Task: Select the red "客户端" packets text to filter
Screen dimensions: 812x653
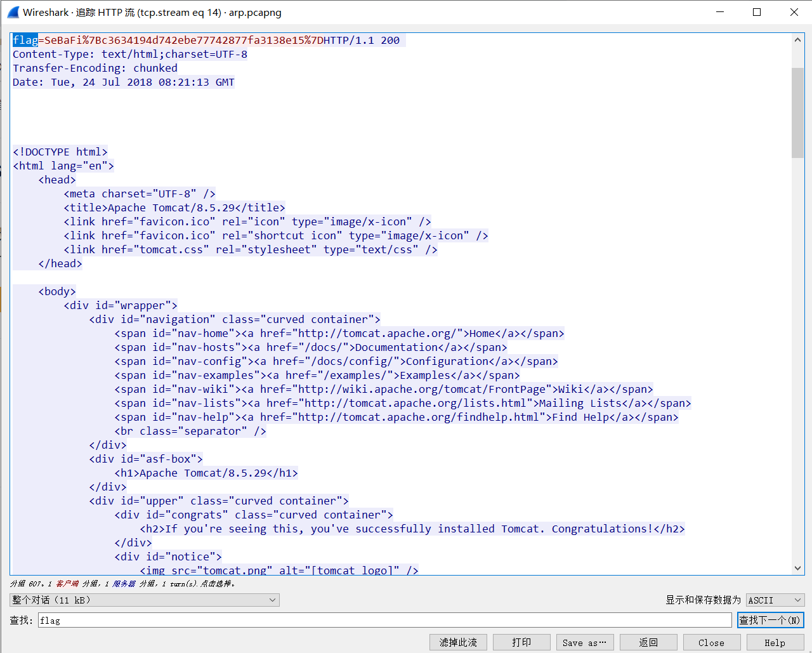Action: (68, 583)
